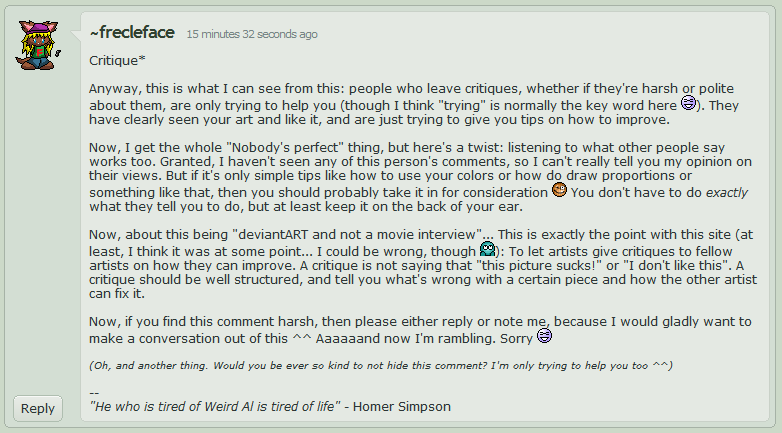Screen dimensions: 782x433
Task: Click the small italic "Oh, and another thing" note
Action: [x=381, y=364]
